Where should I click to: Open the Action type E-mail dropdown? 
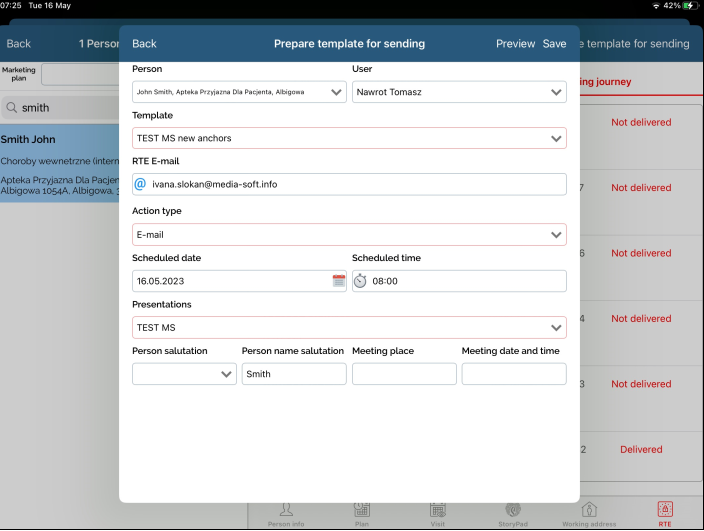(349, 235)
